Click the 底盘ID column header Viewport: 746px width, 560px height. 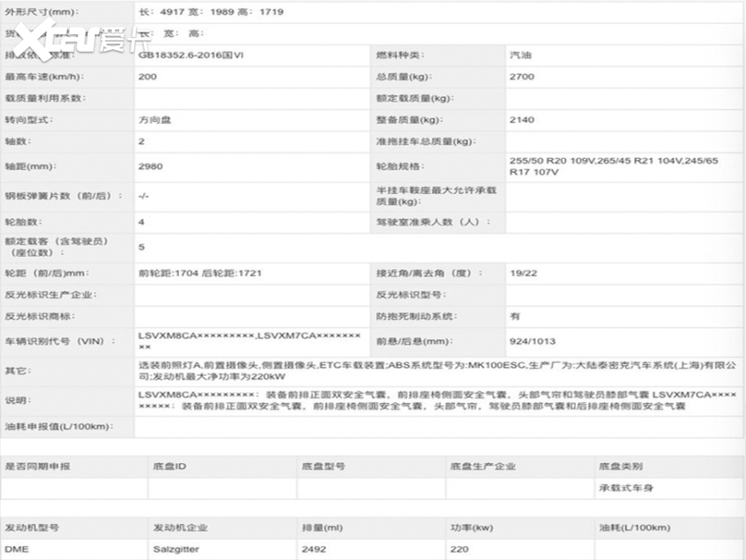coord(169,467)
